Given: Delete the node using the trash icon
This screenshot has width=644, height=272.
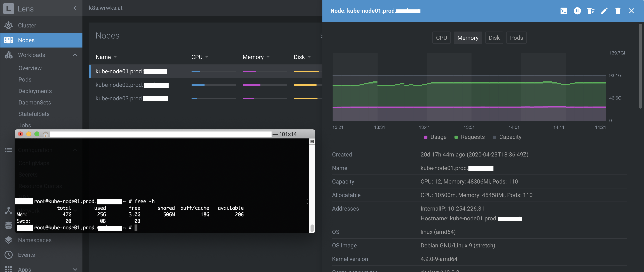Looking at the screenshot, I should (618, 11).
